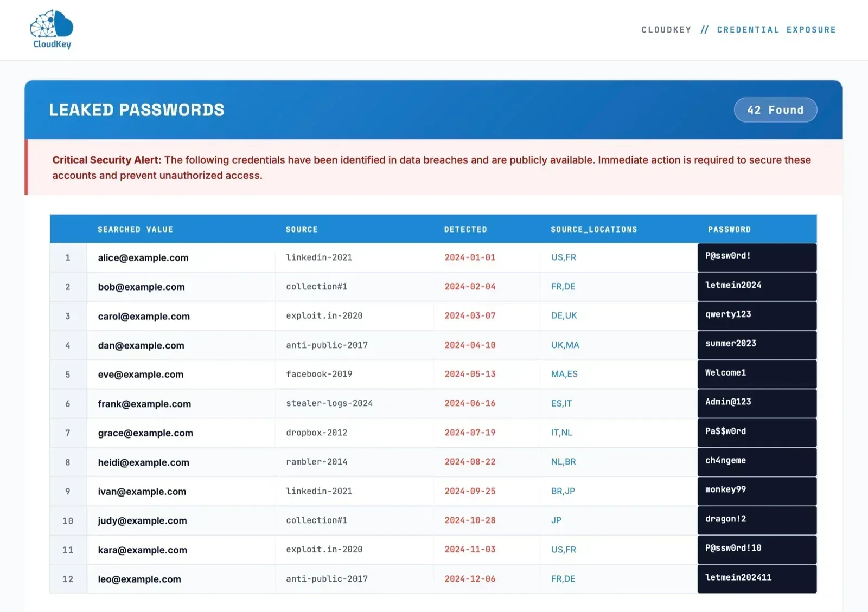Viewport: 868px width, 612px height.
Task: Click location ES,IT
Action: tap(561, 404)
